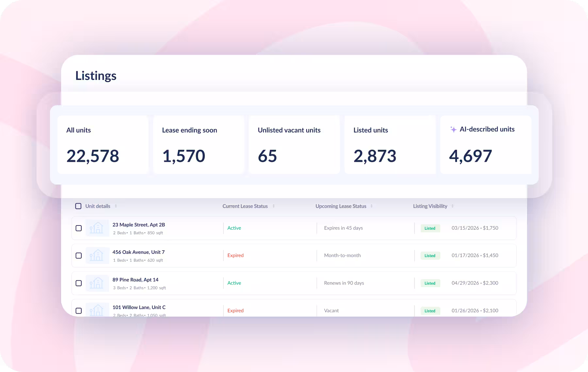Sort by Current Lease Status column arrows
The height and width of the screenshot is (372, 588).
(273, 206)
